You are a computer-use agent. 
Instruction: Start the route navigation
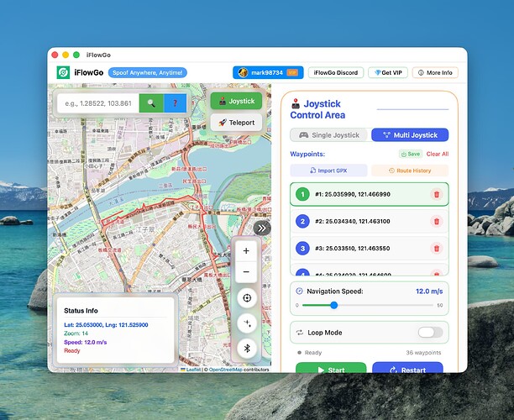tap(331, 368)
